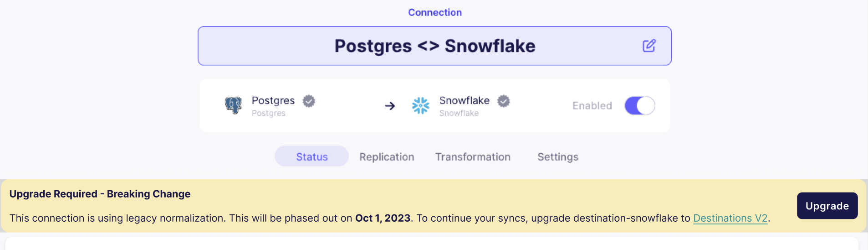
Task: Click the edit pencil icon for the connection name
Action: (649, 46)
